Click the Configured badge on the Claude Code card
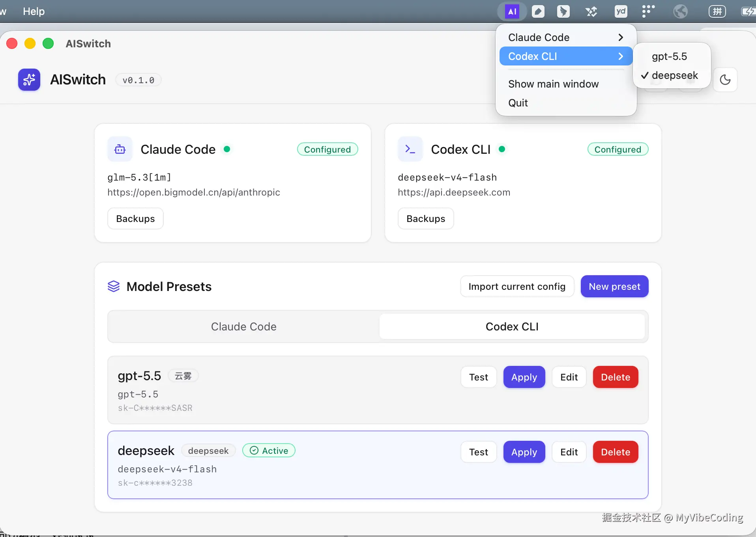Screen dimensions: 756x537 click(x=327, y=149)
